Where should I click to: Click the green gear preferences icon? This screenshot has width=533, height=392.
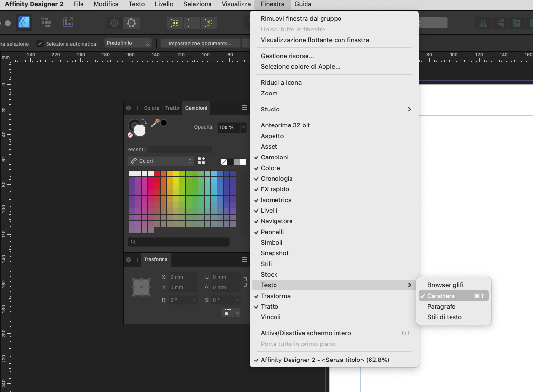pyautogui.click(x=114, y=23)
